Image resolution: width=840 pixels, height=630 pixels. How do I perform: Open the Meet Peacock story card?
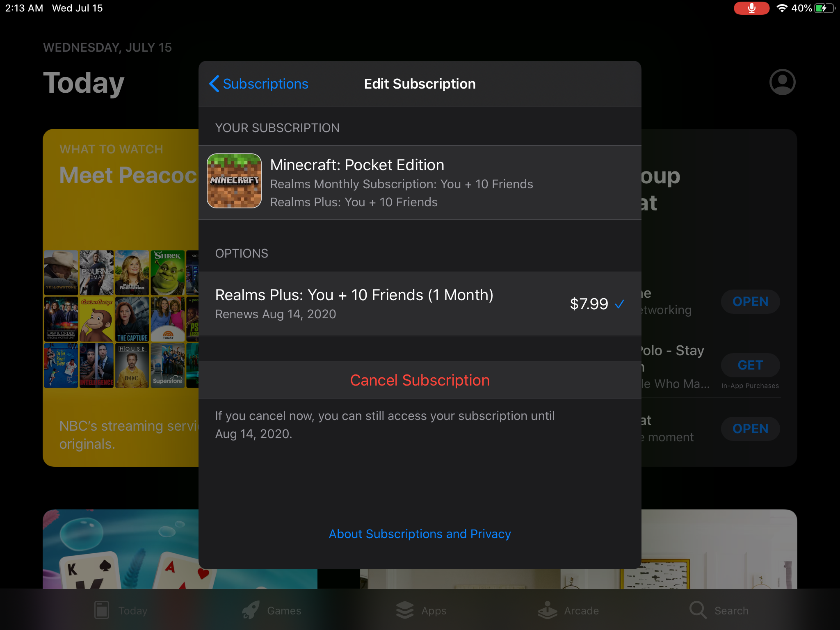point(121,298)
